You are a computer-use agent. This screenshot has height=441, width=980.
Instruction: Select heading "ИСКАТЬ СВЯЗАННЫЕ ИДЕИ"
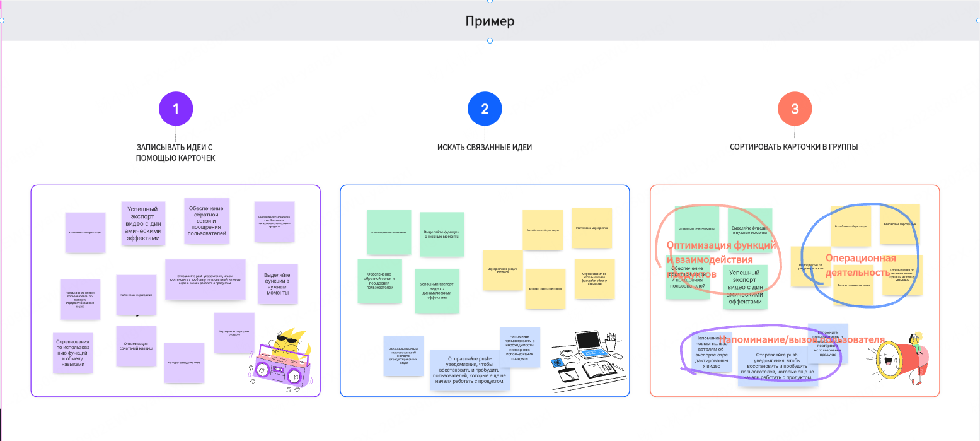coord(485,148)
